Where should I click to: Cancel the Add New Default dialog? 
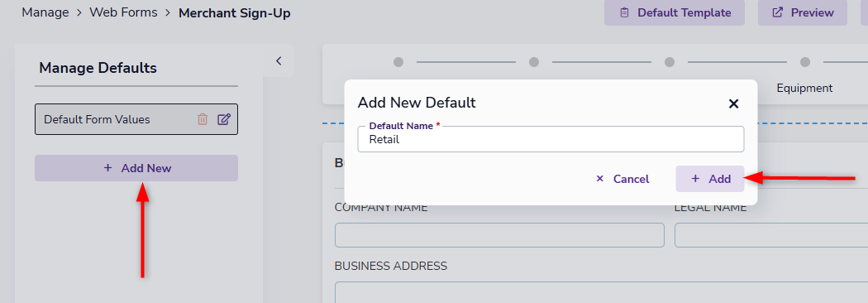[622, 179]
